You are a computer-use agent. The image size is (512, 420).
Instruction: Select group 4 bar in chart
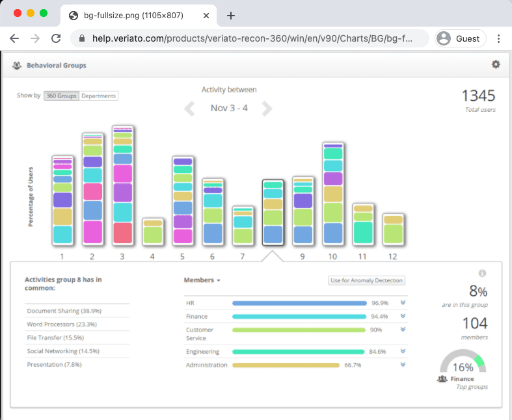pos(152,231)
